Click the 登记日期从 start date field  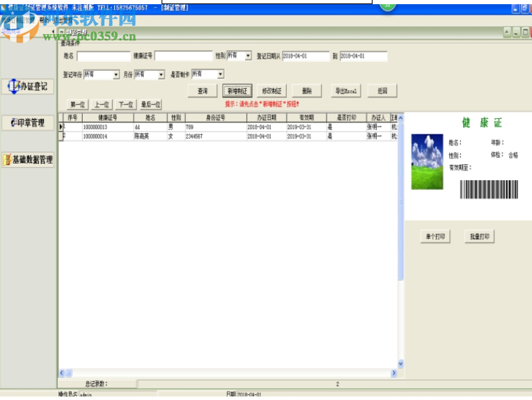[306, 56]
